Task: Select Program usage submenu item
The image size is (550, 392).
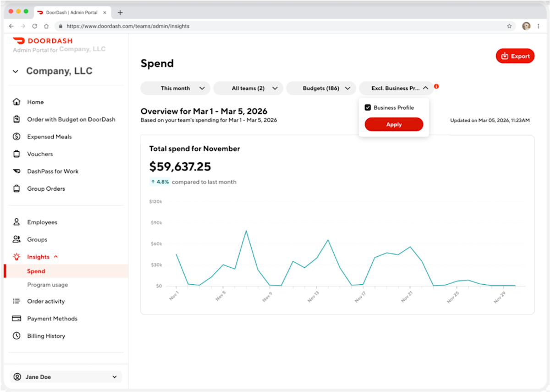Action: (x=47, y=285)
